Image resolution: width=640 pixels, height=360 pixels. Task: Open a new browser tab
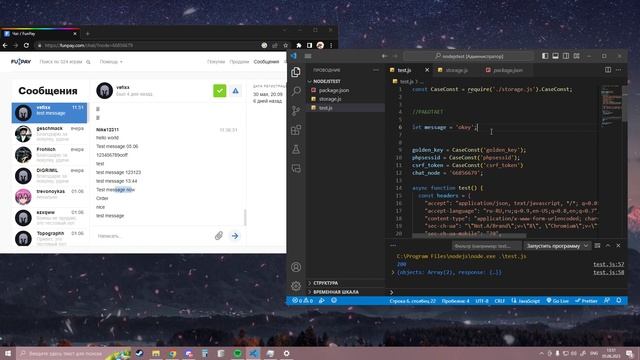(x=88, y=34)
